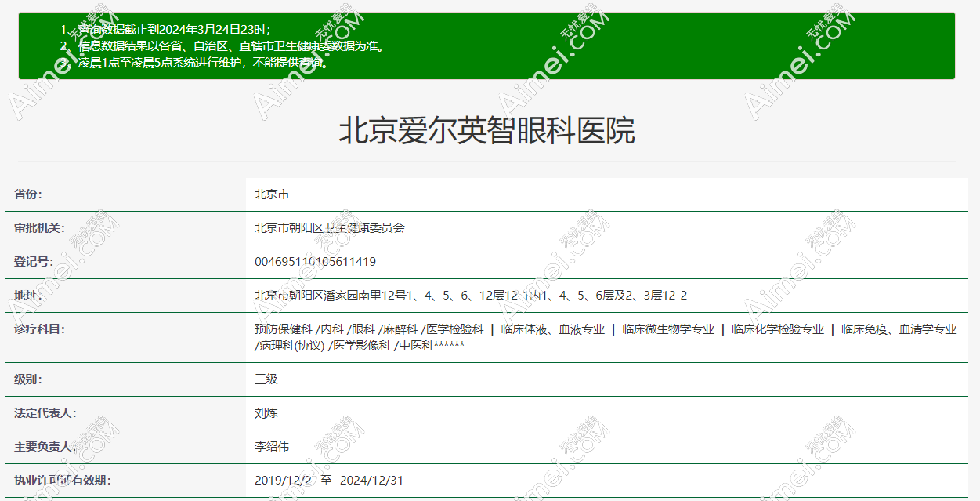980x501 pixels.
Task: Click the level value 三级
Action: [x=266, y=379]
